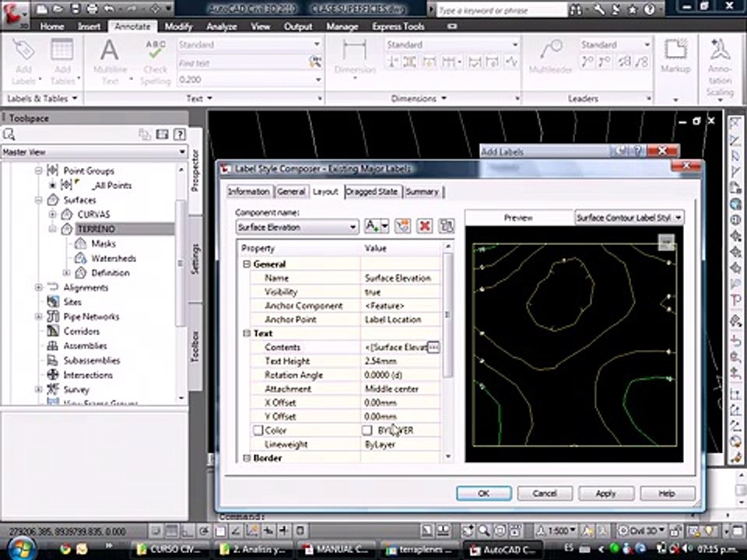The width and height of the screenshot is (747, 560).
Task: Toggle the Color property checkbox
Action: pos(258,430)
